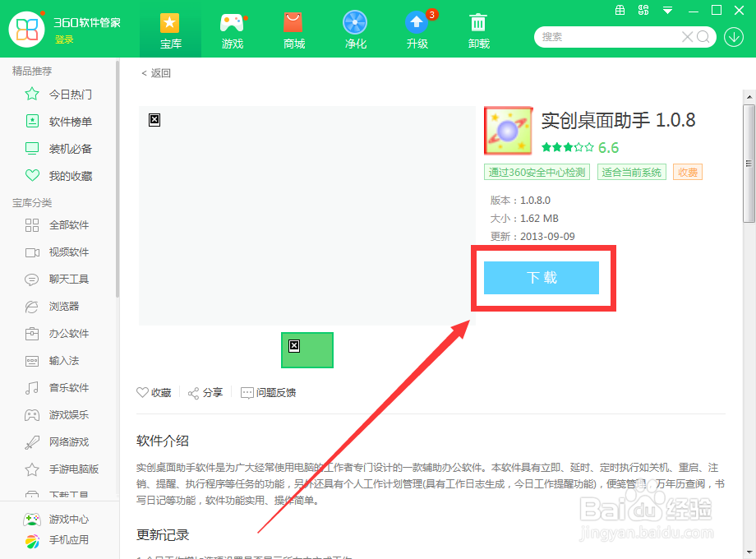Open 问题反馈 feedback
This screenshot has width=756, height=559.
point(268,393)
